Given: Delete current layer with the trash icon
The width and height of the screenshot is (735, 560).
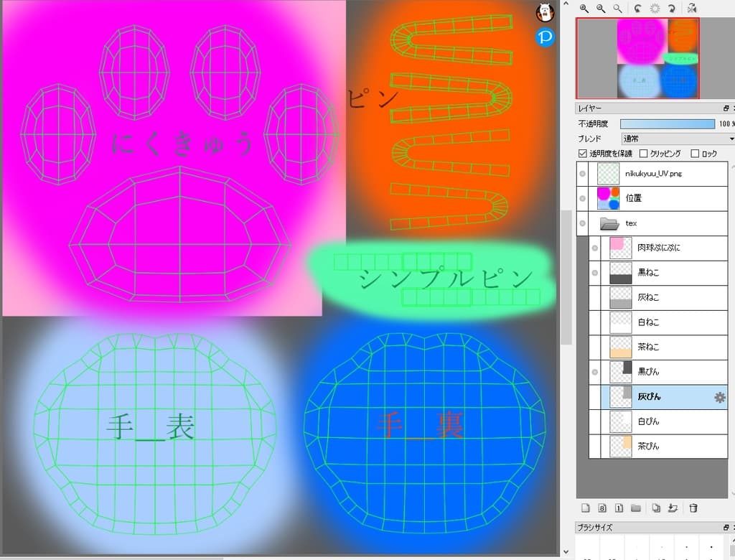Looking at the screenshot, I should coord(692,508).
